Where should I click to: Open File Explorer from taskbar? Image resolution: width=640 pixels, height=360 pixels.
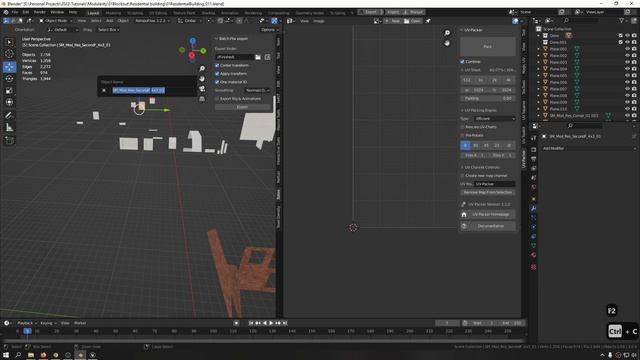click(x=31, y=356)
